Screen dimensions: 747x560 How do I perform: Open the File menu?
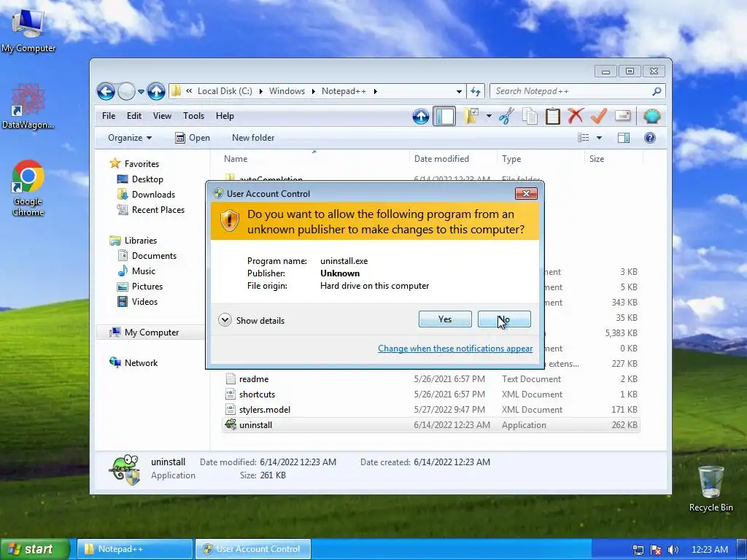click(x=109, y=116)
